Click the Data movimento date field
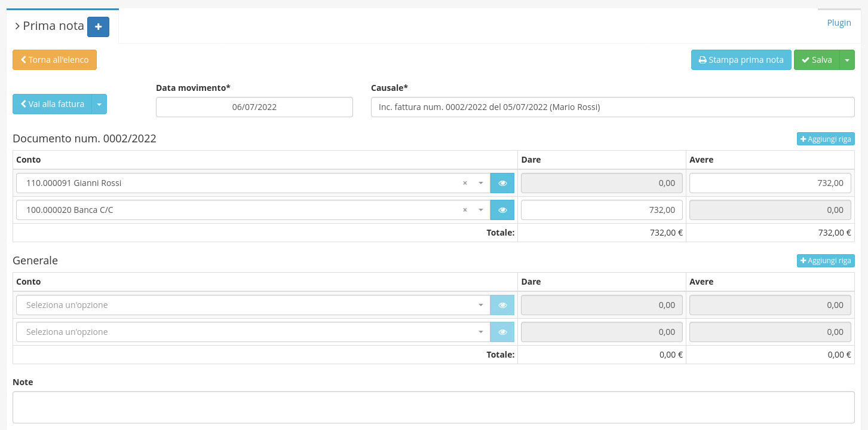The height and width of the screenshot is (430, 868). click(x=254, y=108)
